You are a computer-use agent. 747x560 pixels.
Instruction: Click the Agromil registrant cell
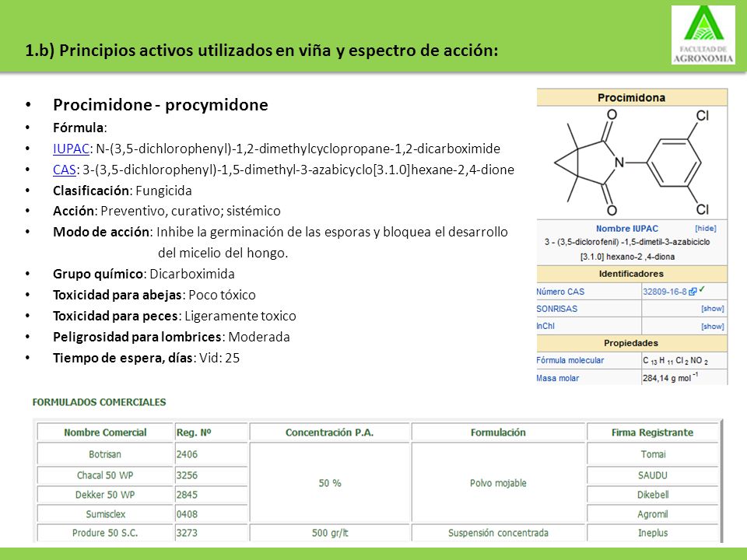point(653,514)
